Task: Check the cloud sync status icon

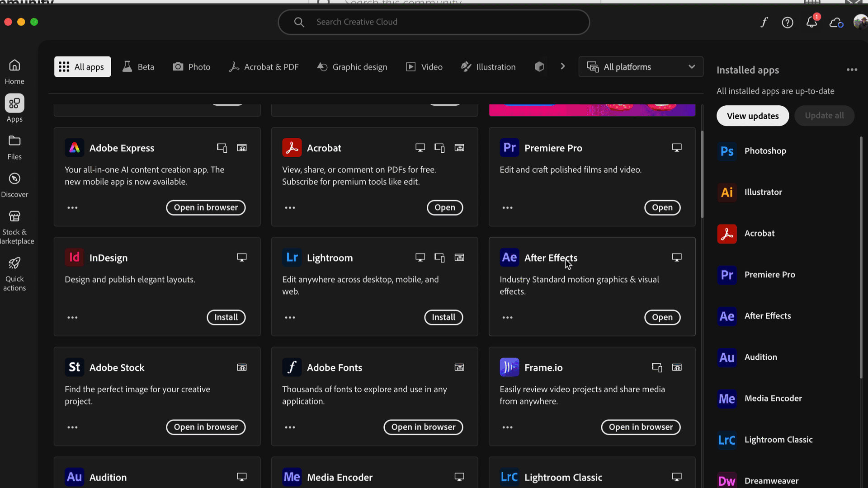Action: pyautogui.click(x=836, y=22)
